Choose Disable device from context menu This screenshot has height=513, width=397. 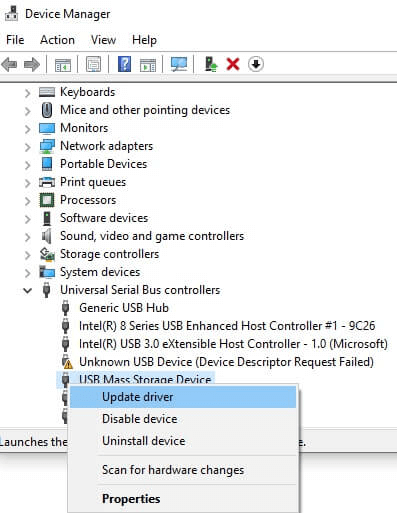(183, 419)
